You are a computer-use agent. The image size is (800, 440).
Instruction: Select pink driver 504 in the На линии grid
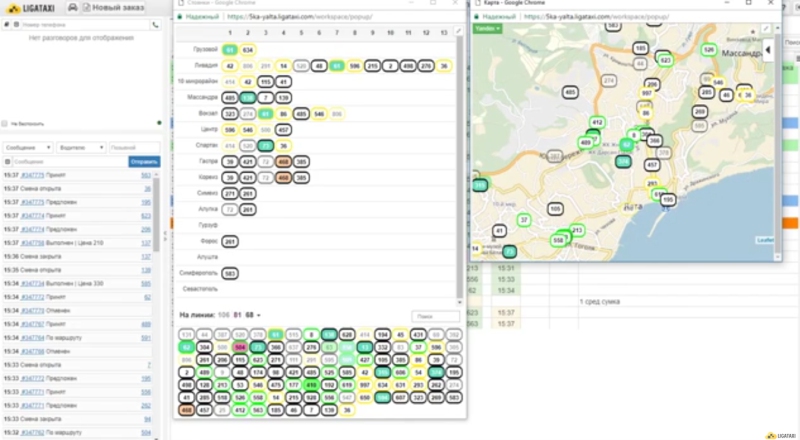(240, 347)
